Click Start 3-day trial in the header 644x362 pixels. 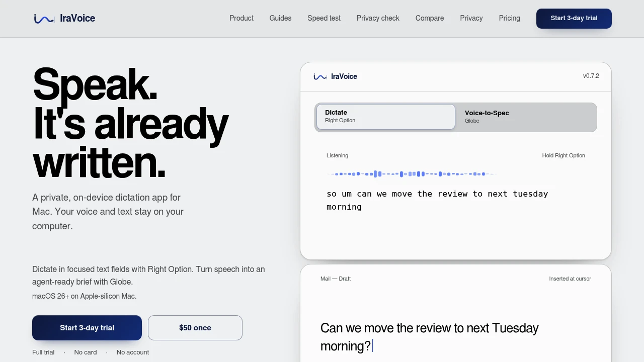(x=574, y=18)
